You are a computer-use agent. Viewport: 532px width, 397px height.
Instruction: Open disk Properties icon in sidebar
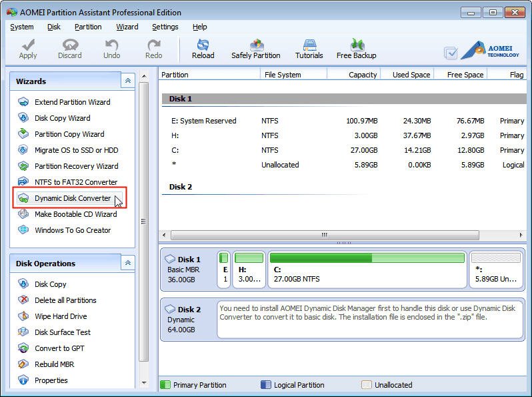(23, 380)
